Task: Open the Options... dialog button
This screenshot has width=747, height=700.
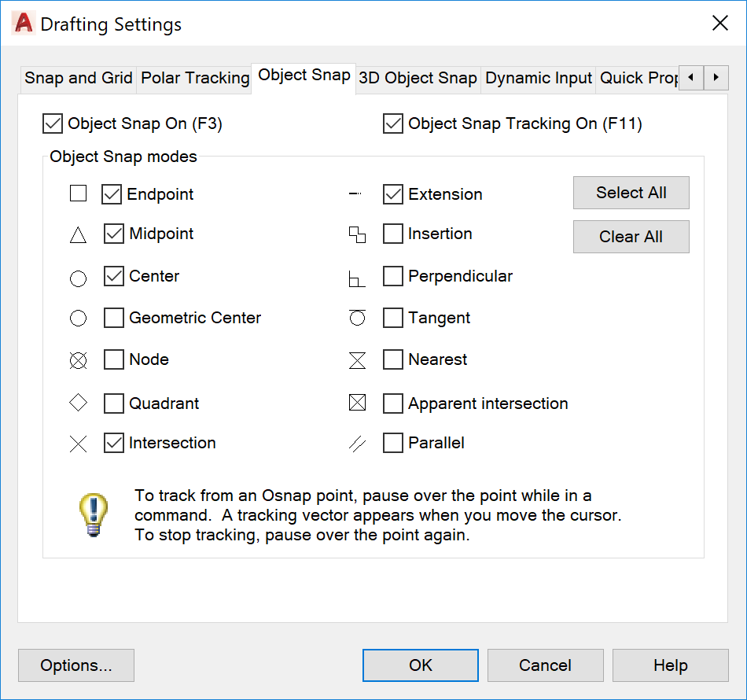Action: pos(76,665)
